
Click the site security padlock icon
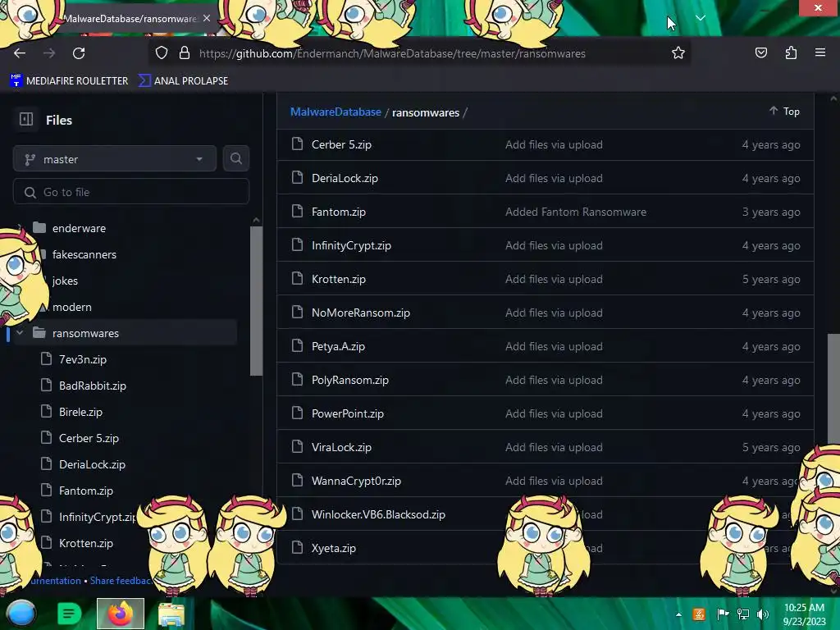click(185, 53)
